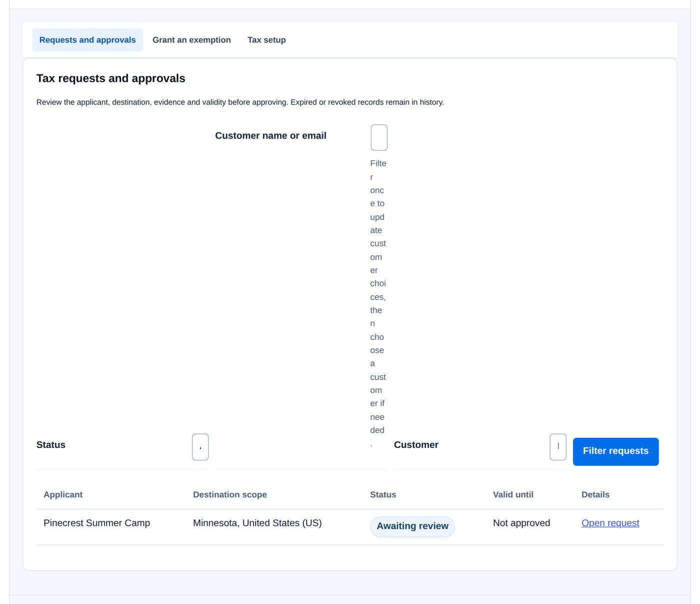Expand the Status filter dropdown
Screen dimensions: 700x604
200,447
